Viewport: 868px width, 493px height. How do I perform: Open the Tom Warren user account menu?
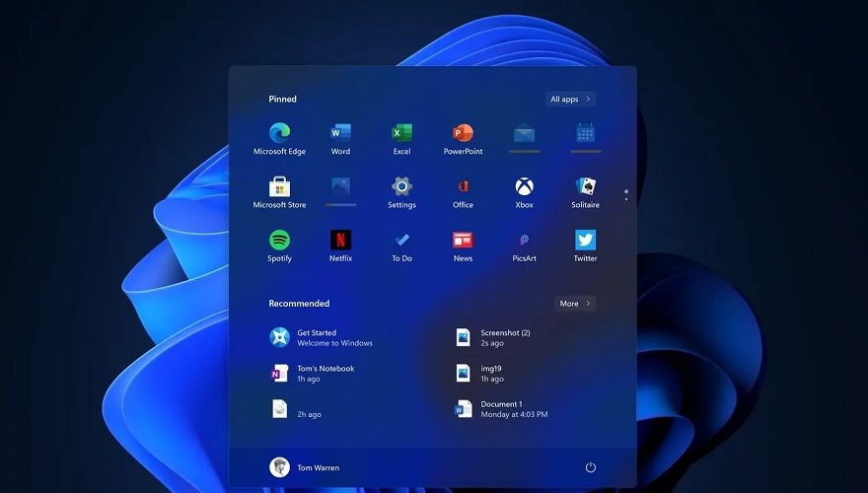coord(305,467)
